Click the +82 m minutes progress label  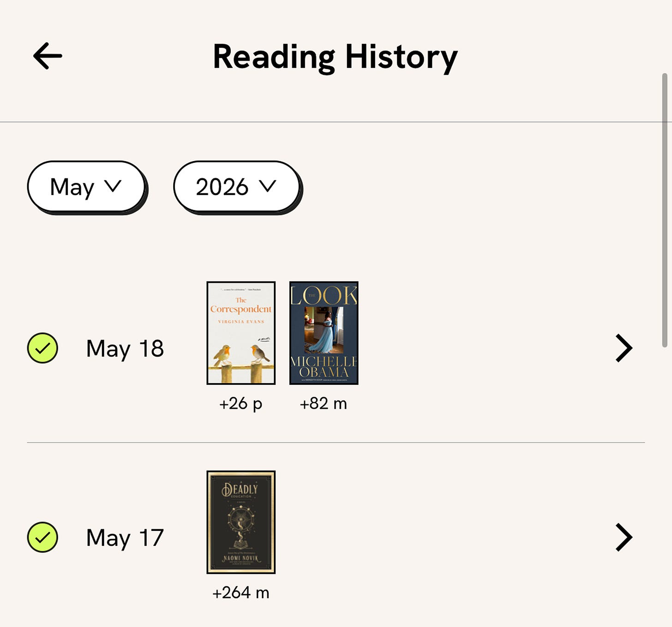point(324,404)
